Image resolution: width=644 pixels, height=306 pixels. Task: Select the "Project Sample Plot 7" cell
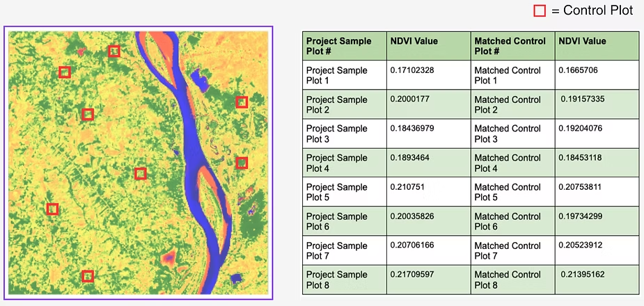pyautogui.click(x=344, y=250)
